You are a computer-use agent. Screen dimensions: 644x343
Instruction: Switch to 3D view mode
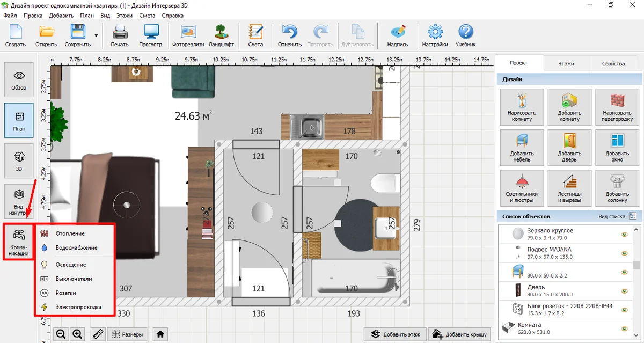(x=19, y=159)
